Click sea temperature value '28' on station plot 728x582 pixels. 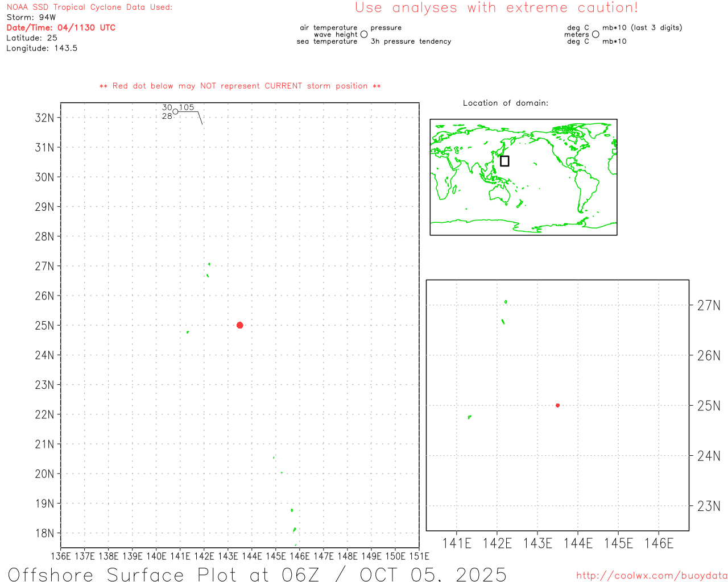[x=167, y=117]
